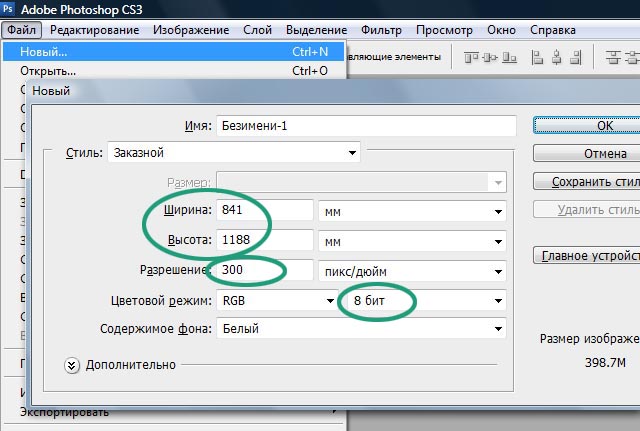640x431 pixels.
Task: Select the RGB color mode dropdown
Action: pyautogui.click(x=276, y=300)
